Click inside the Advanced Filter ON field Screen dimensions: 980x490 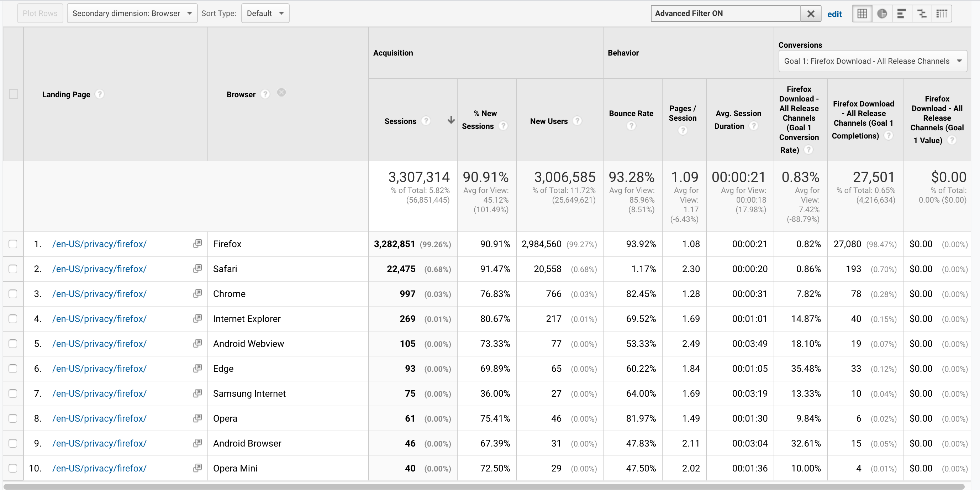[726, 14]
